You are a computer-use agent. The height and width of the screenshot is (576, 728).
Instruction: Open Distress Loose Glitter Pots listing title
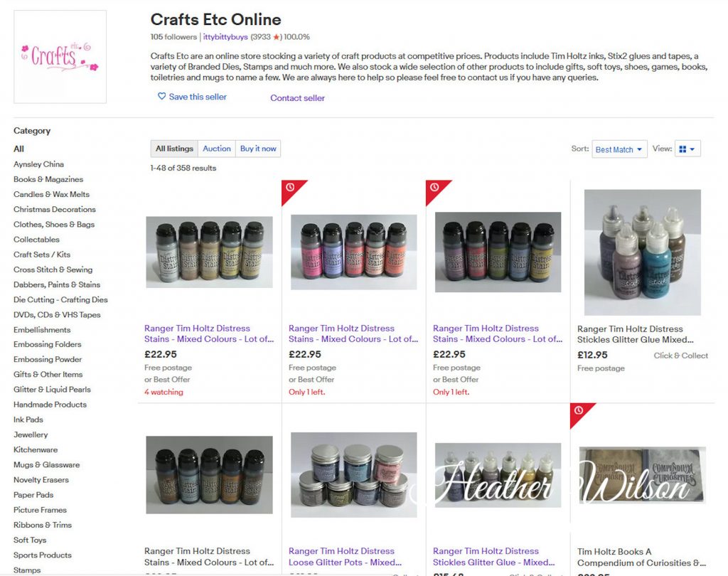(345, 557)
